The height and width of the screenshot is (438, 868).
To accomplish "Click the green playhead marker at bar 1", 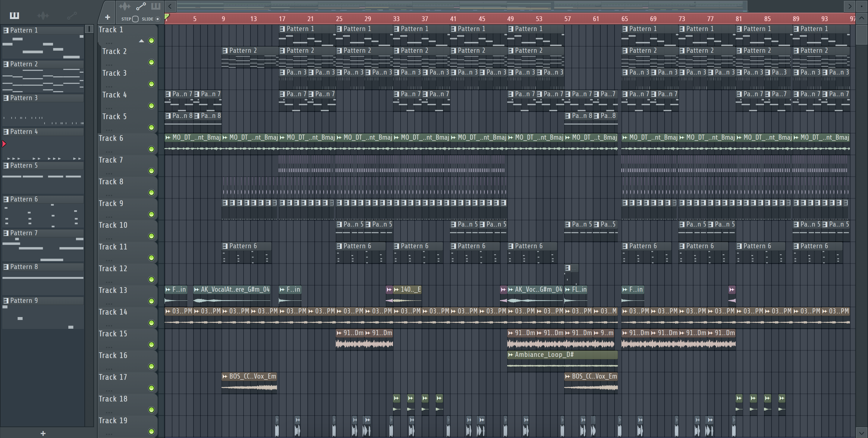I will [167, 16].
